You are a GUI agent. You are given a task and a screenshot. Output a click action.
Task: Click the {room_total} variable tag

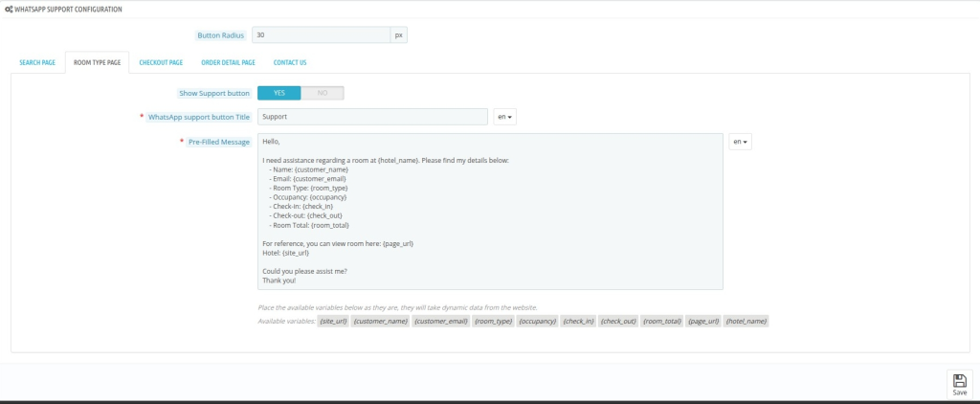coord(662,322)
